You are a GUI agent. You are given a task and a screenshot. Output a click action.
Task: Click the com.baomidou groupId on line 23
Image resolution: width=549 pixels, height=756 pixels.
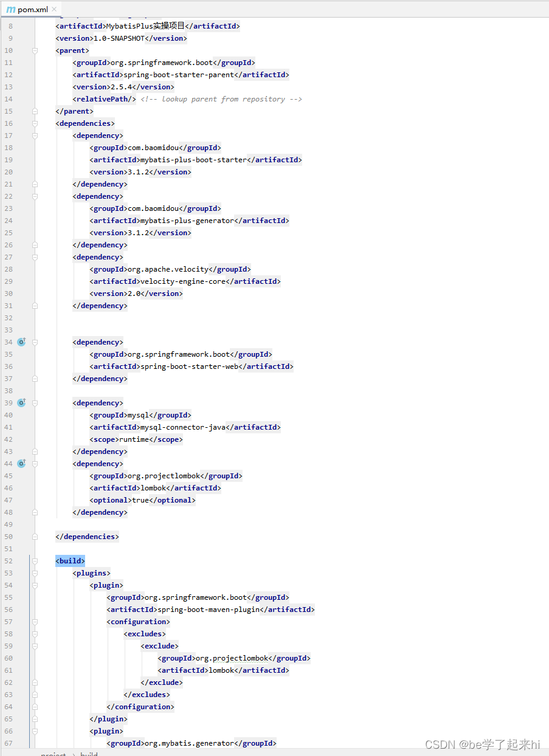coord(153,208)
